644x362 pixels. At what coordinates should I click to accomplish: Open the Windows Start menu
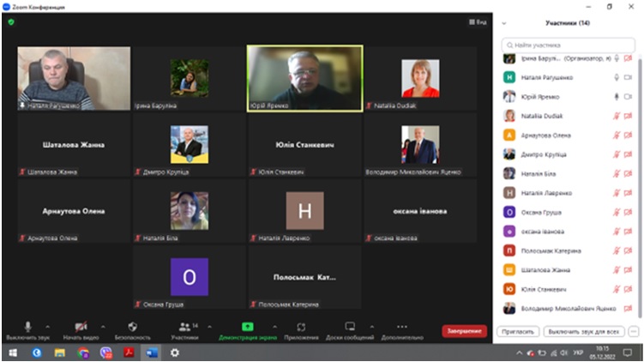point(13,353)
